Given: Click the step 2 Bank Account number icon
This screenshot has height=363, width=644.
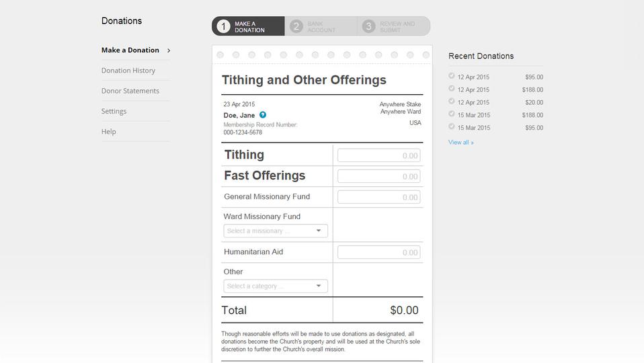Looking at the screenshot, I should tap(296, 27).
